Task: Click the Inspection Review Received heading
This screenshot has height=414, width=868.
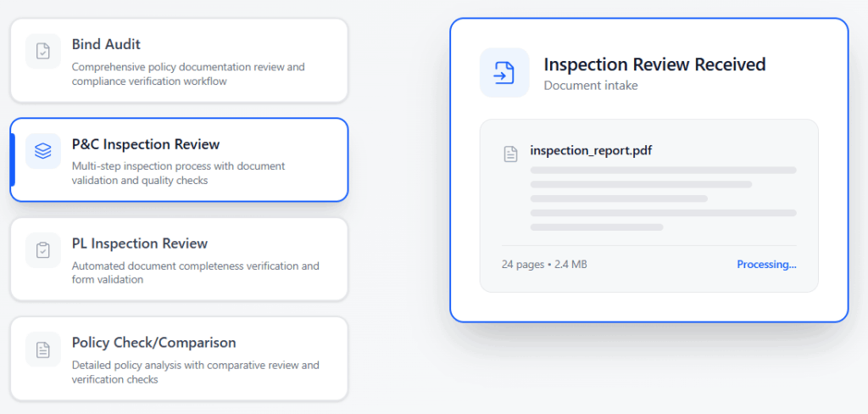Action: coord(654,64)
